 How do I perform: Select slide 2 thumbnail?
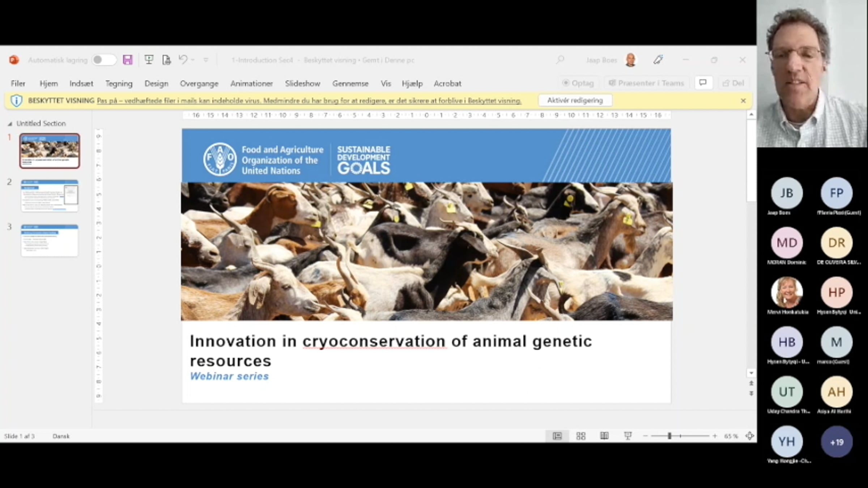[50, 196]
